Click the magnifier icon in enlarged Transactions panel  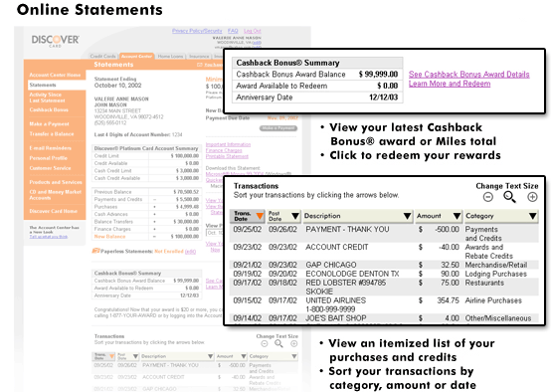[x=509, y=197]
